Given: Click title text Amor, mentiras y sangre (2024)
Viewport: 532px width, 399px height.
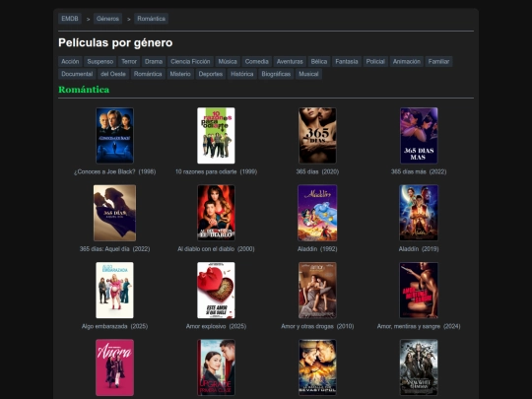Looking at the screenshot, I should tap(419, 326).
